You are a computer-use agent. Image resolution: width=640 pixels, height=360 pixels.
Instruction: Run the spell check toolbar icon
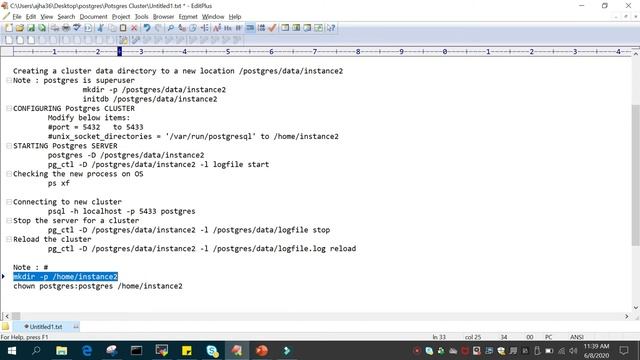click(x=77, y=28)
